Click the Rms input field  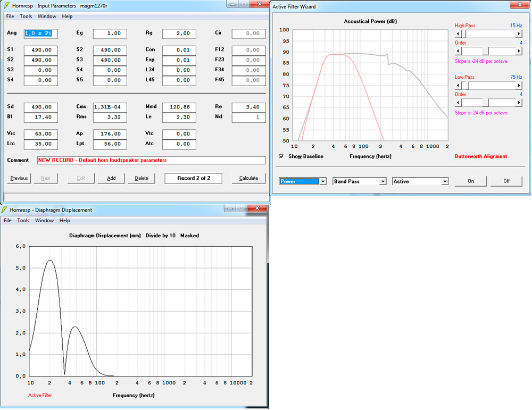110,118
